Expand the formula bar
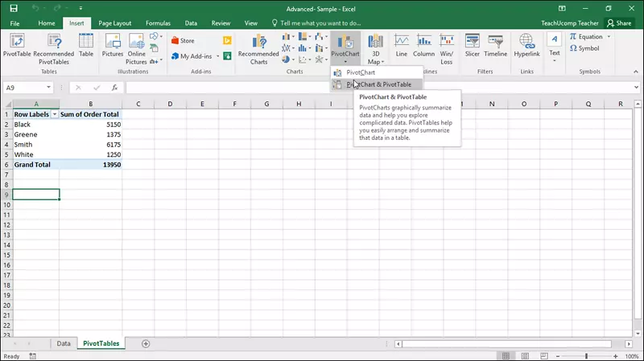The width and height of the screenshot is (644, 361). [x=636, y=88]
